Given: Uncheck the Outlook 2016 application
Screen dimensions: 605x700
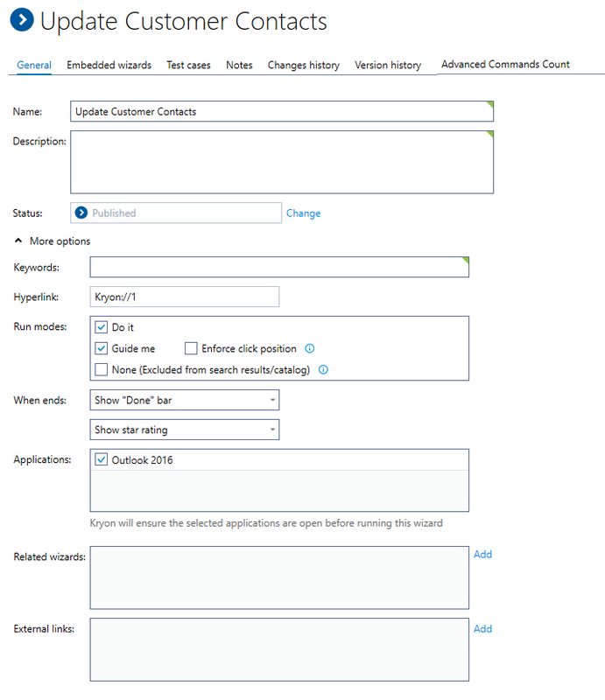Looking at the screenshot, I should point(102,460).
